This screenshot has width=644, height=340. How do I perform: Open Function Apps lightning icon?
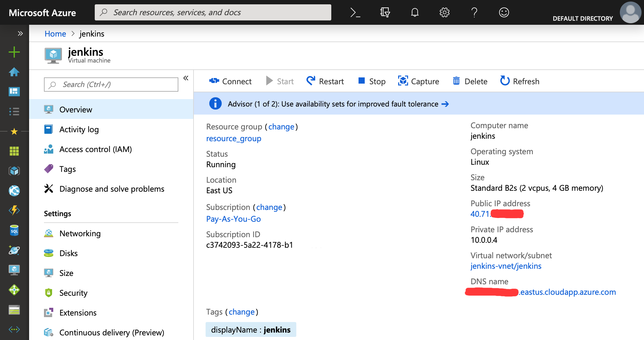click(14, 211)
